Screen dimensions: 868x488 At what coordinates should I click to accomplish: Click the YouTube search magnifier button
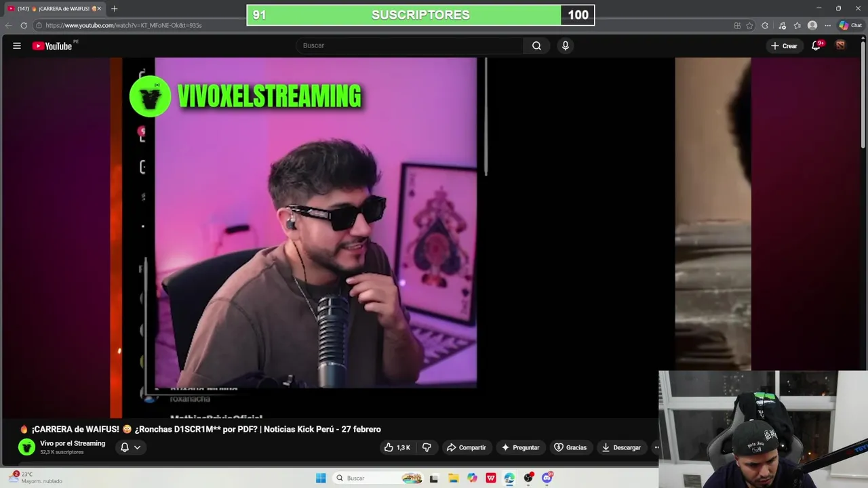[x=536, y=45]
